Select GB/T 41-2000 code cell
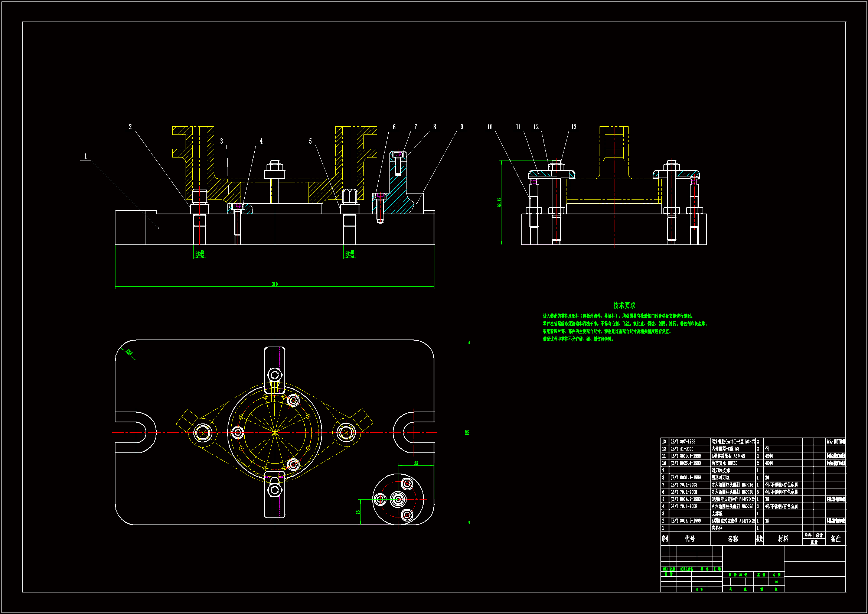 (x=682, y=449)
